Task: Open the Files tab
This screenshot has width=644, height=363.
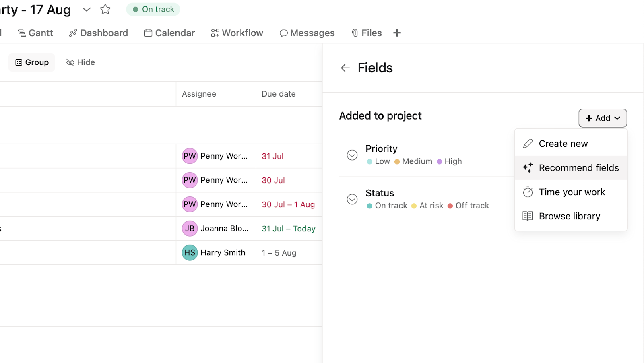Action: 367,33
